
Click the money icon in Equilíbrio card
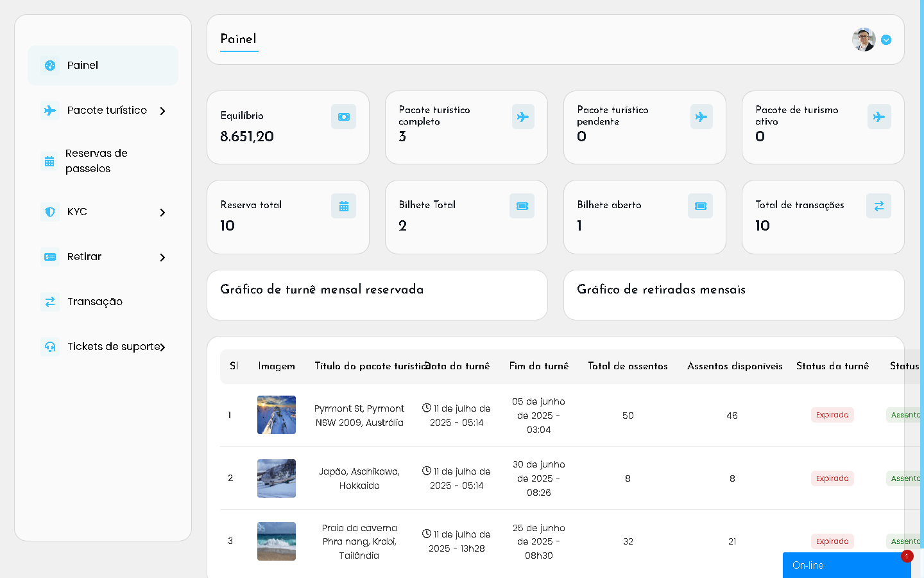343,117
